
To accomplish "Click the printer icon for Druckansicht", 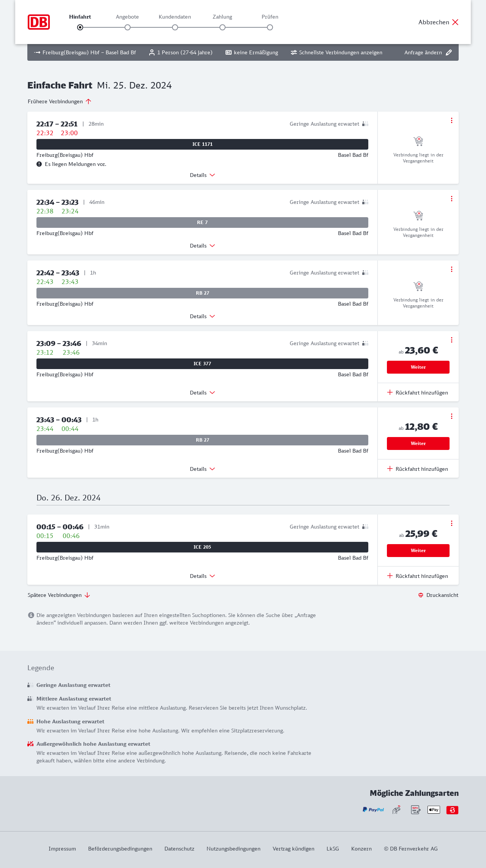I will tap(421, 595).
